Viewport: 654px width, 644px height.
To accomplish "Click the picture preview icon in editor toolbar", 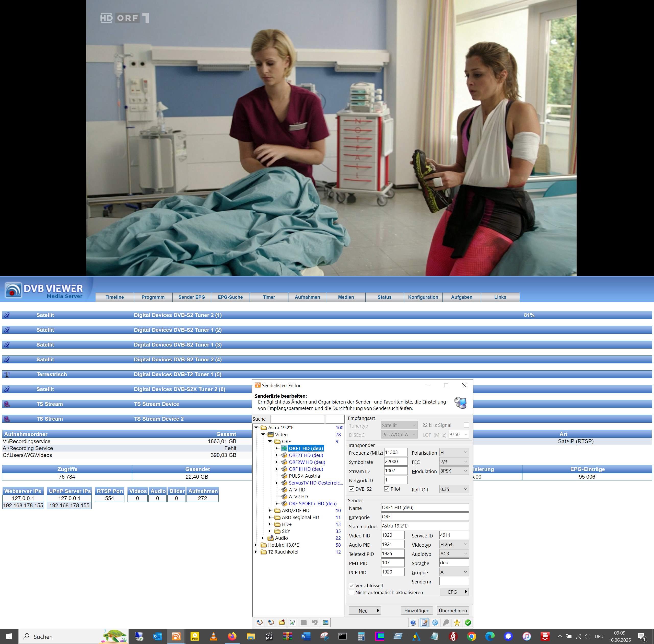I will (x=325, y=622).
